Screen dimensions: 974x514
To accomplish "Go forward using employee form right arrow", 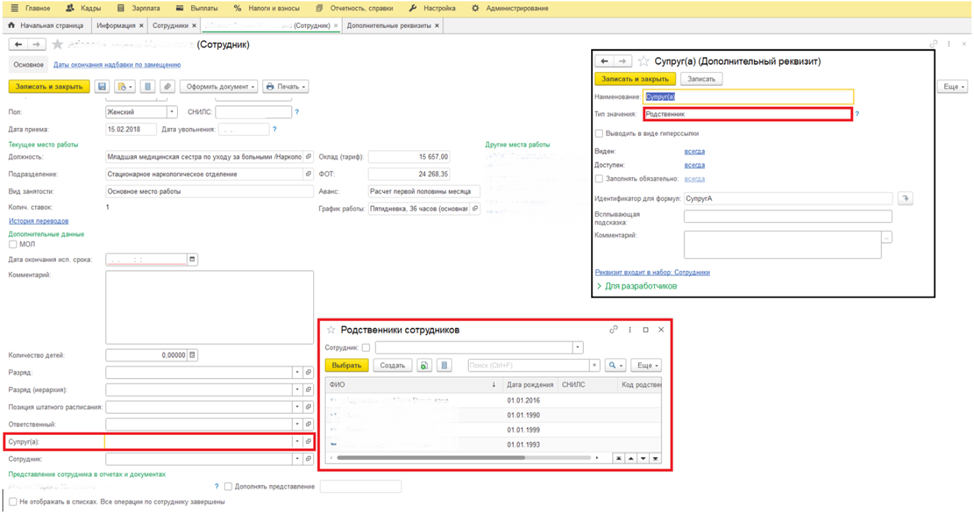I will 36,44.
